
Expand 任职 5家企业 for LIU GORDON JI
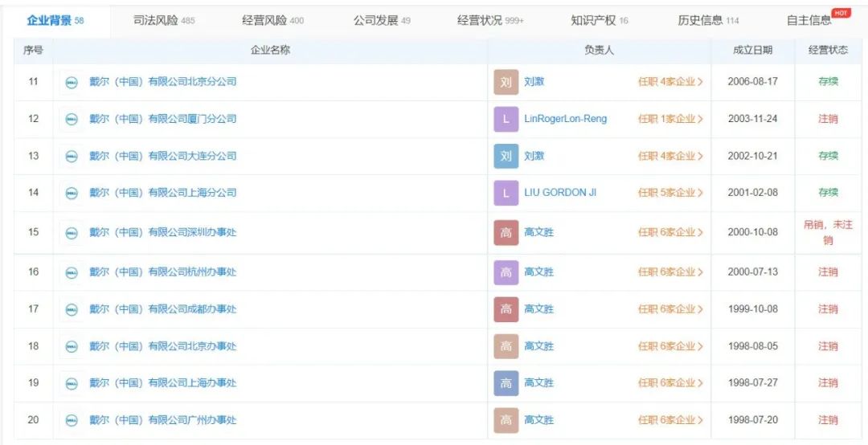coord(670,193)
